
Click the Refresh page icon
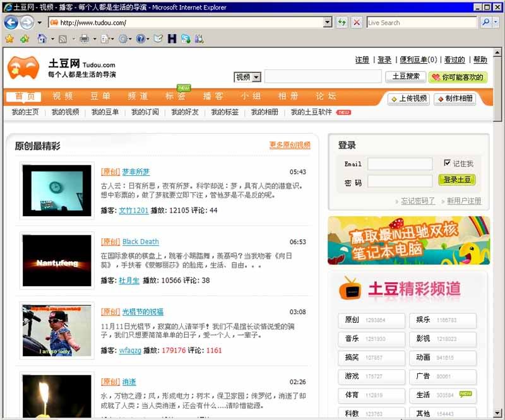(x=342, y=23)
